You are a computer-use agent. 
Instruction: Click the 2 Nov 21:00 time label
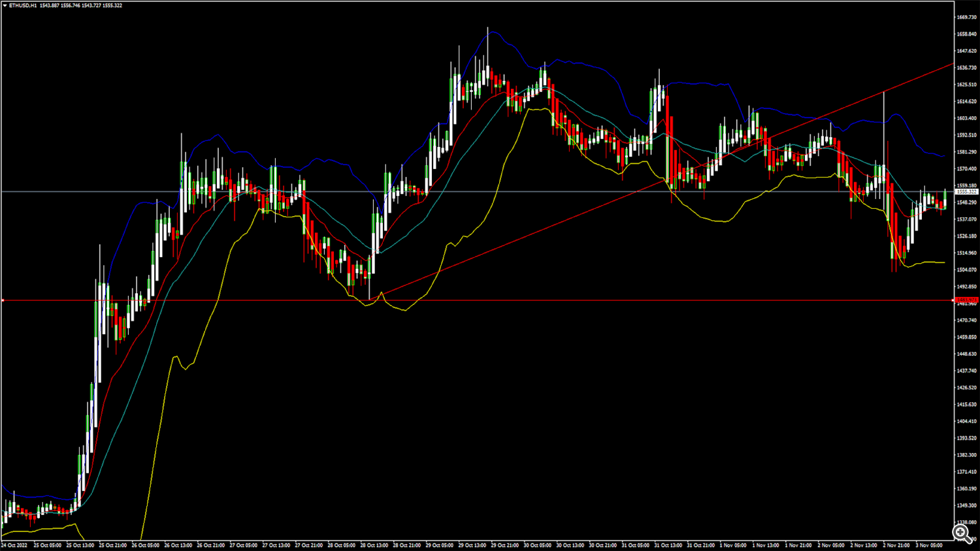click(x=896, y=545)
